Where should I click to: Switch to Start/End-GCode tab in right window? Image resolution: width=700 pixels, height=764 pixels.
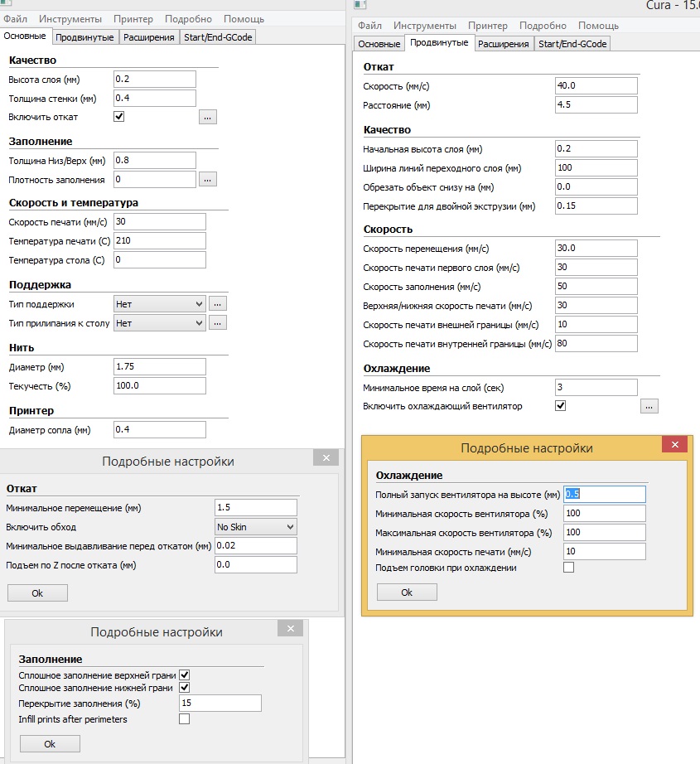click(x=572, y=44)
